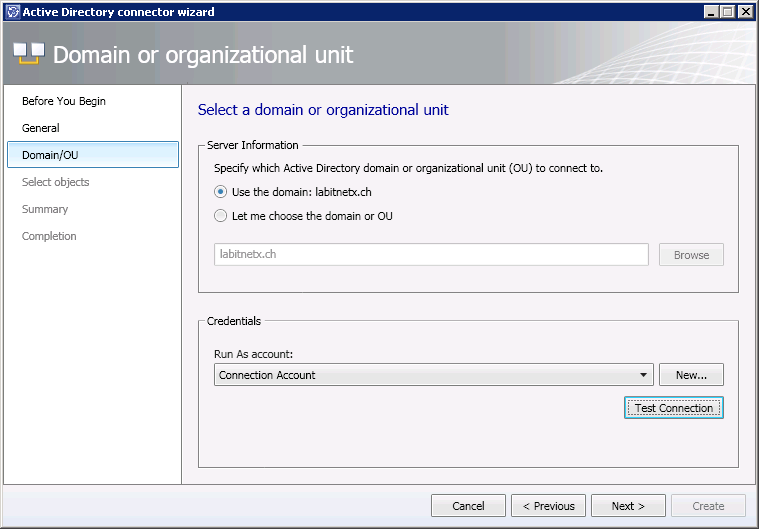Click the Browse button for the domain
The height and width of the screenshot is (529, 759).
(691, 255)
